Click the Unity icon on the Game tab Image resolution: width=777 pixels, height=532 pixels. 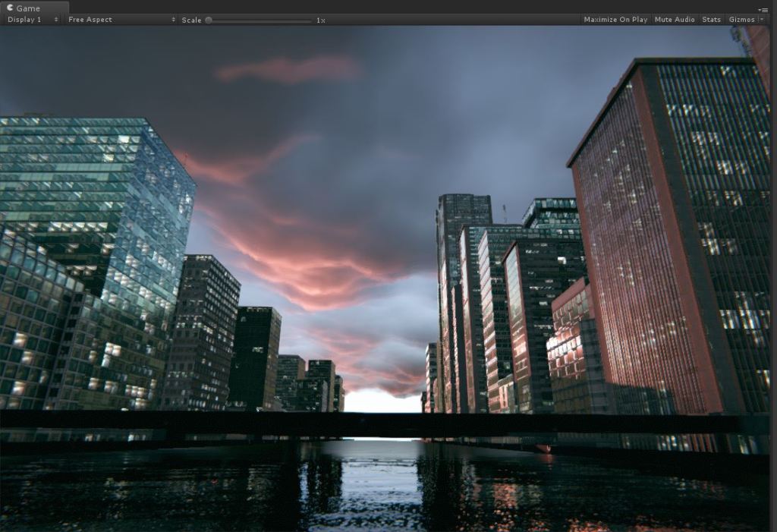[10, 8]
